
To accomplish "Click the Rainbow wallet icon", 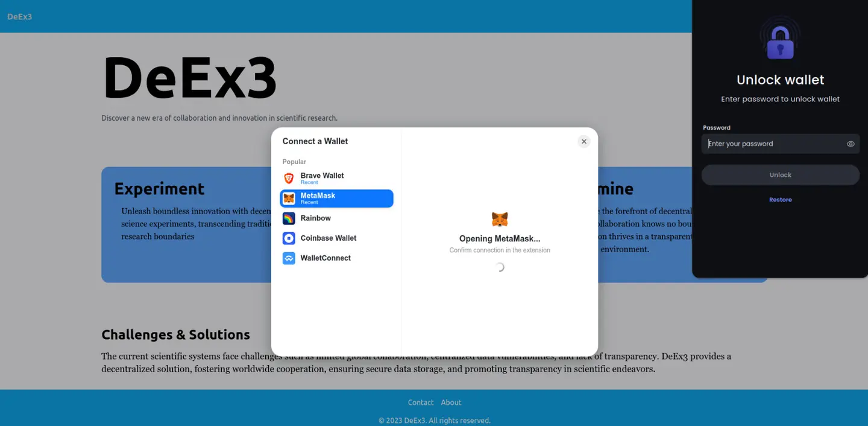I will click(289, 218).
